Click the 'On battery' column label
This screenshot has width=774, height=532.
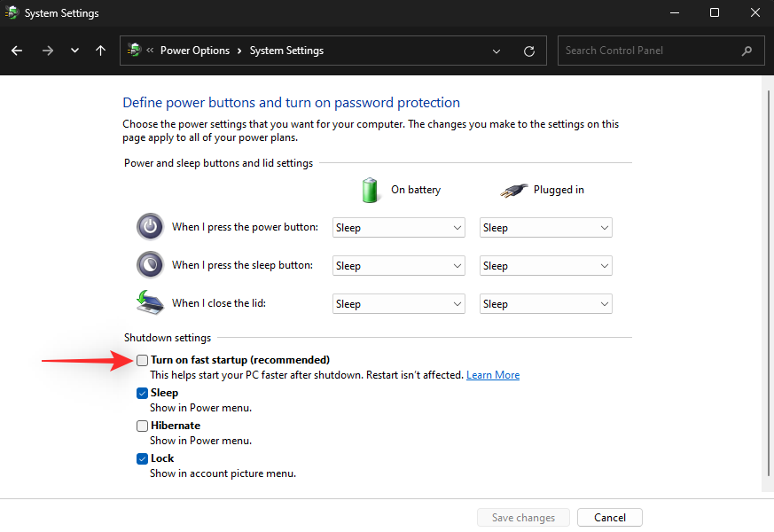coord(416,190)
